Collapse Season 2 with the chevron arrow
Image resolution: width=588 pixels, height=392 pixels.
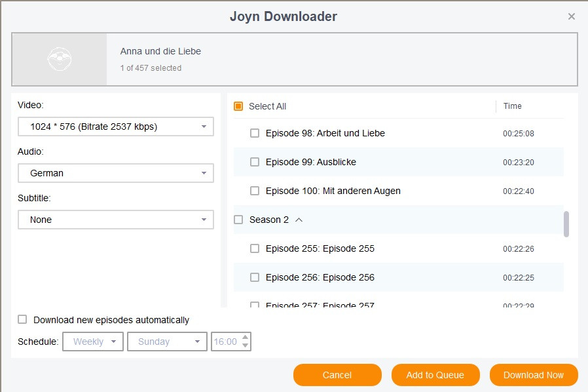tap(299, 220)
